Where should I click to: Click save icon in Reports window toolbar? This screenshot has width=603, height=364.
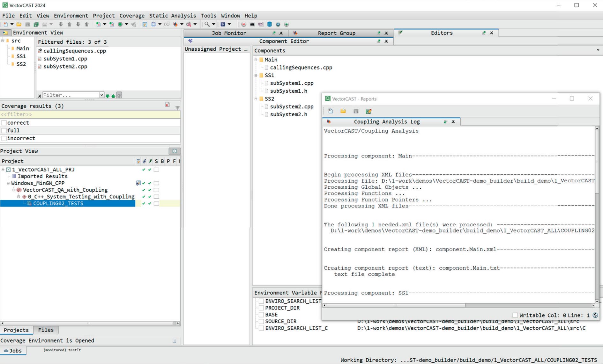click(x=356, y=111)
